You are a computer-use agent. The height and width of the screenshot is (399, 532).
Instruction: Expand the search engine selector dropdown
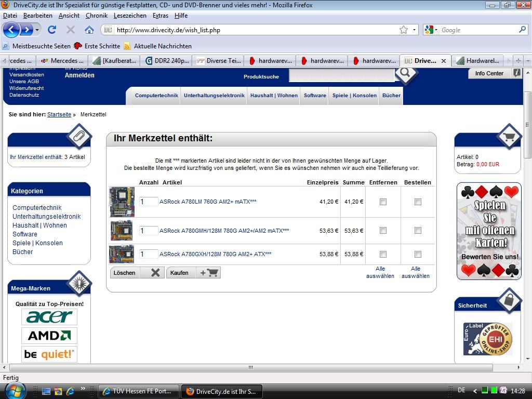(436, 30)
